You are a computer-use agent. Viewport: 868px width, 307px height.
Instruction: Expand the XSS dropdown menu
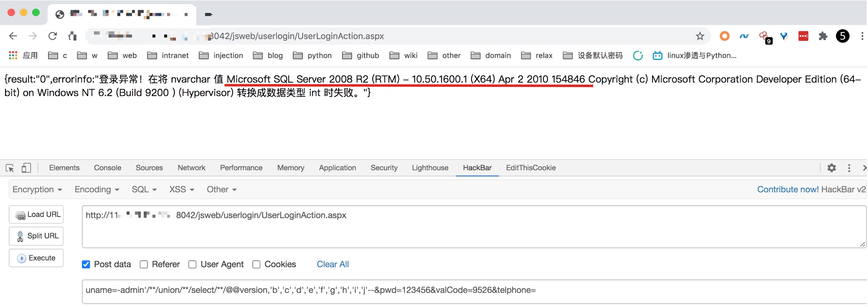click(x=182, y=190)
